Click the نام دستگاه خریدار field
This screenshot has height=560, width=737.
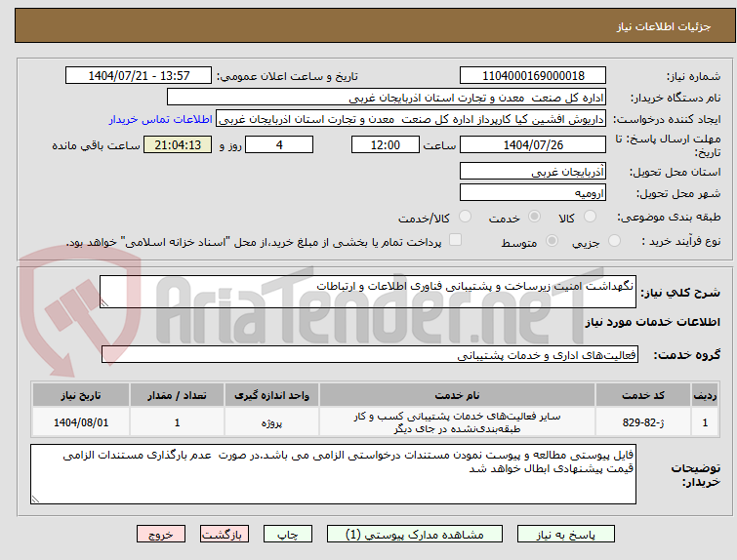pos(387,98)
